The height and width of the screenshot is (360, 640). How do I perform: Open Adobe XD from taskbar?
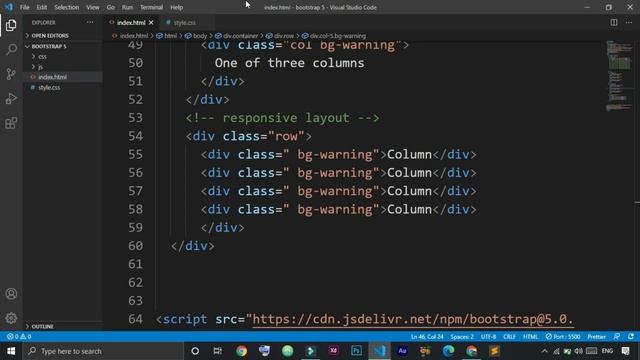tap(333, 351)
